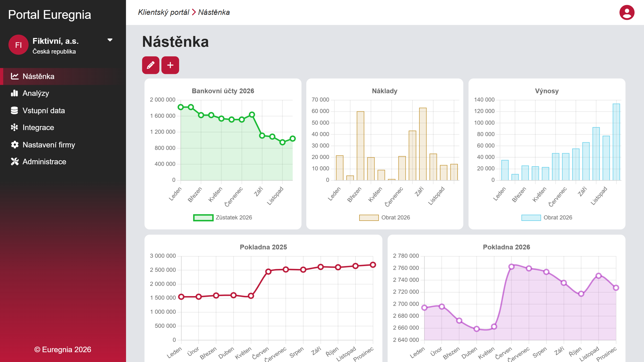Click the Leden data point in Pokladna 2026
644x362 pixels.
424,307
